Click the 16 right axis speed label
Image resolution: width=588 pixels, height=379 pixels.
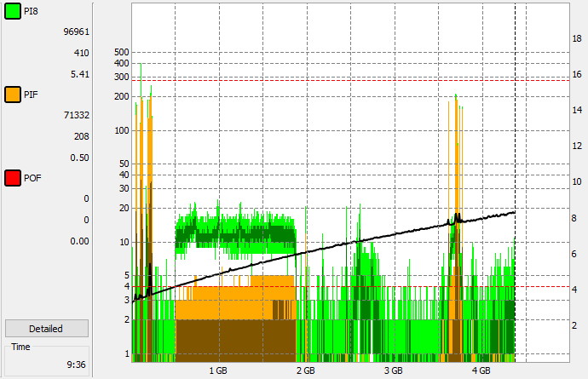pos(577,74)
